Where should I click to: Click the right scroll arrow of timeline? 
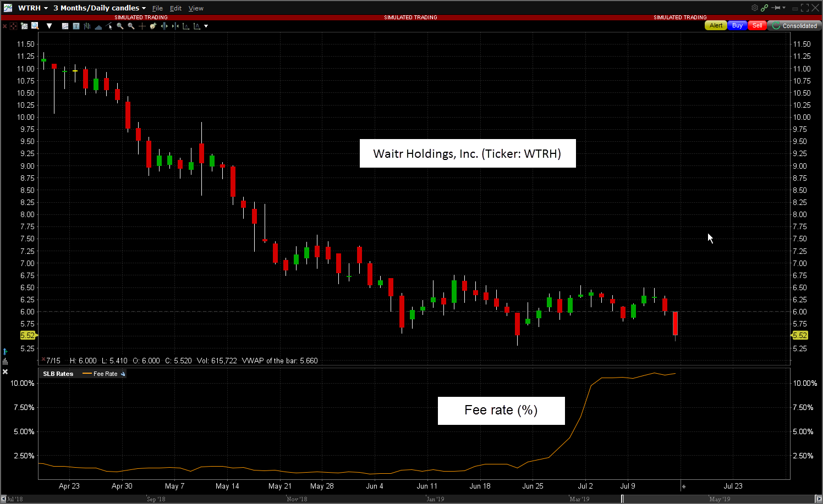(x=819, y=499)
